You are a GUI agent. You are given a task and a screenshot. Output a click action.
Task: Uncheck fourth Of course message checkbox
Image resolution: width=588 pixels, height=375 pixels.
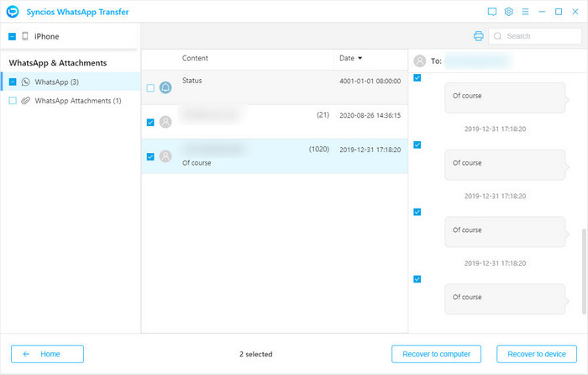point(417,279)
